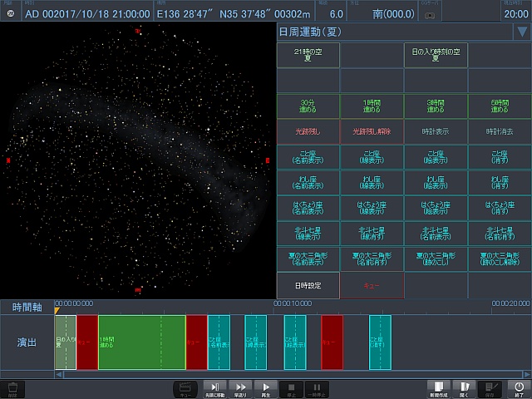Image resolution: width=532 pixels, height=399 pixels.
Task: Open the 日周運動(夏) scenario list header
Action: (392, 32)
